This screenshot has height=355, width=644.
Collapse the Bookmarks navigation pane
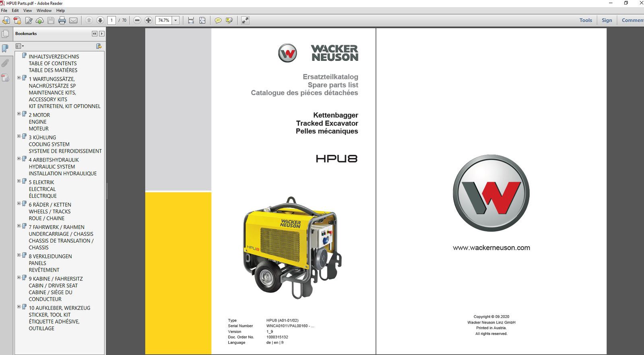(x=95, y=34)
